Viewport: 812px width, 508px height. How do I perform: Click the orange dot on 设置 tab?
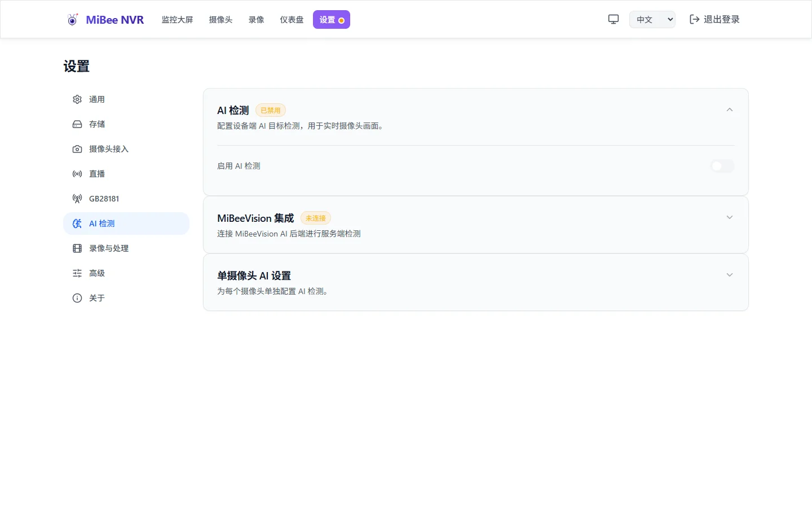(x=341, y=20)
